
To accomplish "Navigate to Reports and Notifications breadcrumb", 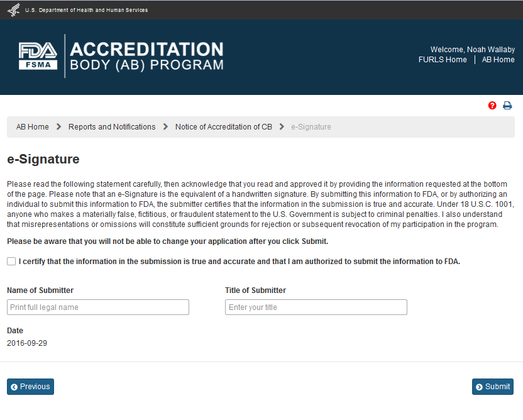I will [x=112, y=127].
